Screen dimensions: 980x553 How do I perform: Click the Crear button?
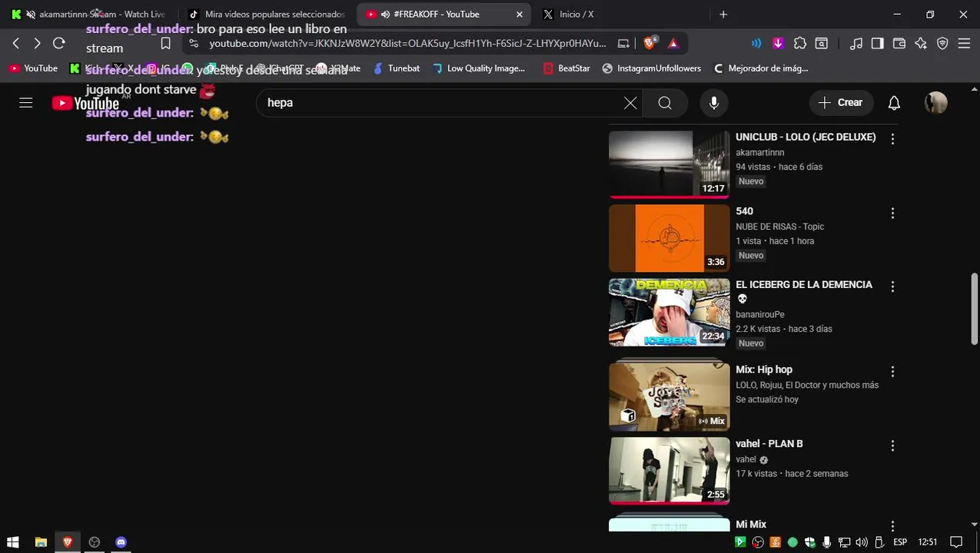pos(840,103)
